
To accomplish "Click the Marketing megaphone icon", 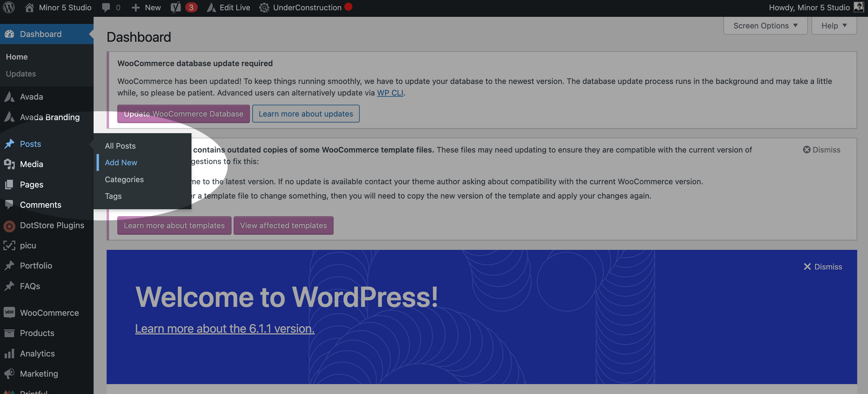I will click(10, 373).
